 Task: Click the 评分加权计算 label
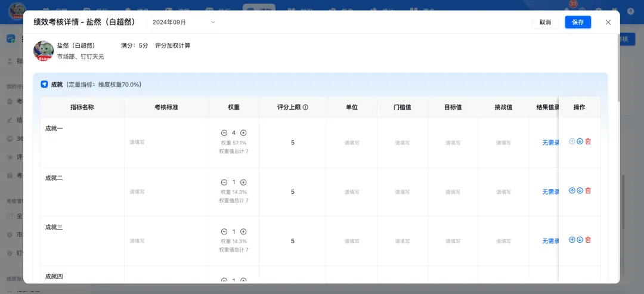tap(173, 45)
